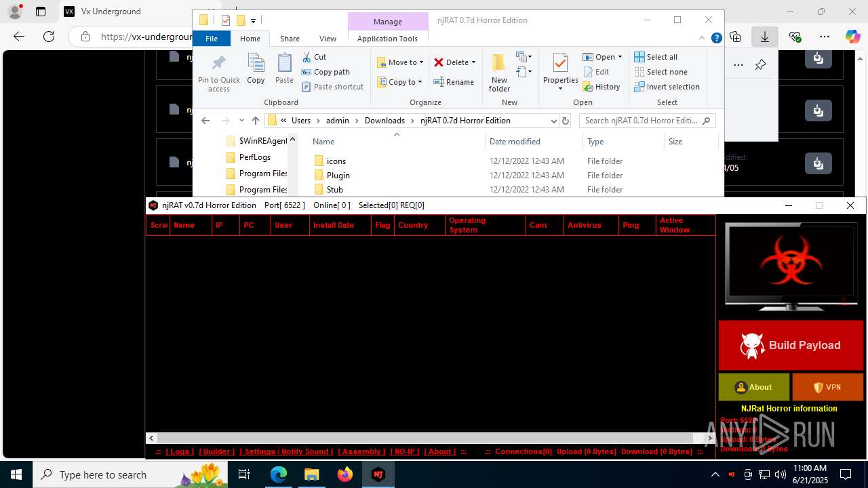Viewport: 868px width, 488px height.
Task: Expand the Copy to dropdown
Action: 420,82
